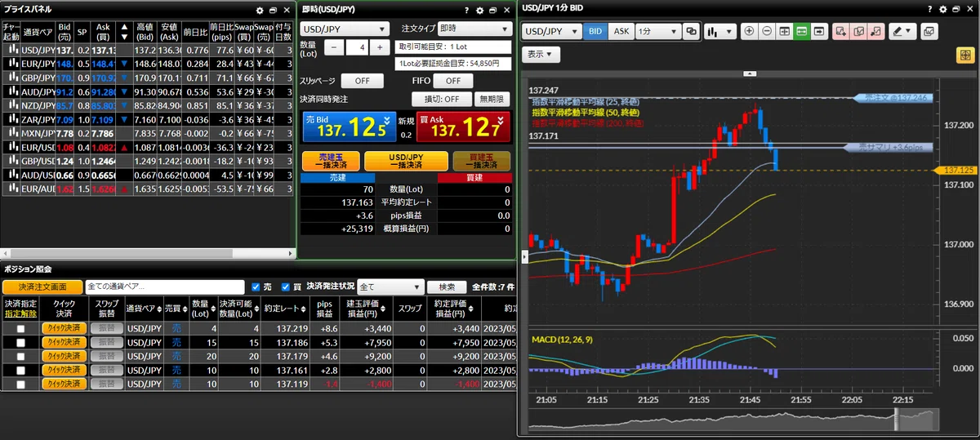This screenshot has height=440, width=980.
Task: Open the chart's USD/JPY pair dropdown
Action: (551, 31)
